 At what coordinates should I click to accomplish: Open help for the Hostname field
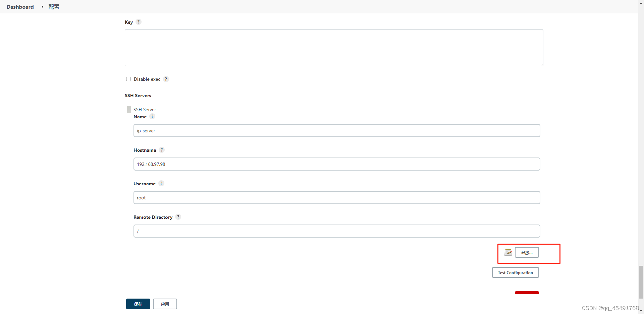(x=162, y=150)
